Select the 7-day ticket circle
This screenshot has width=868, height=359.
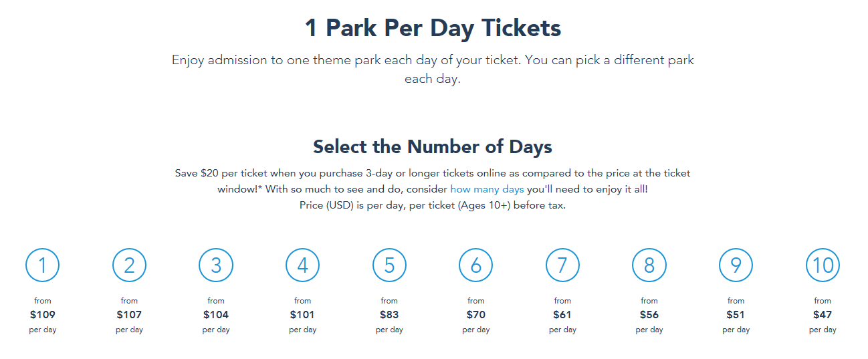click(562, 265)
